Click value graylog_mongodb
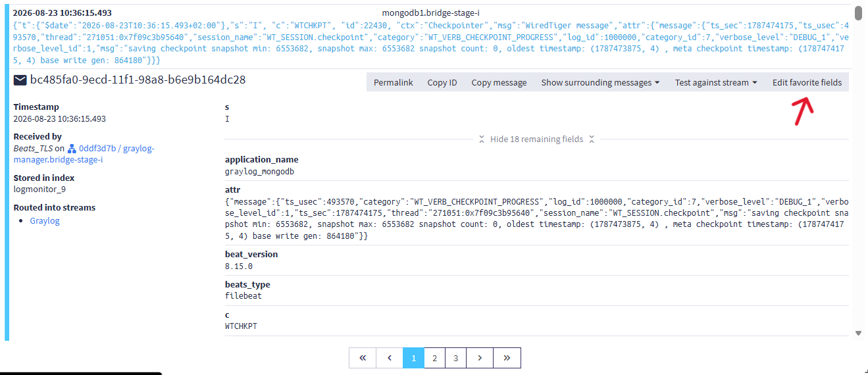This screenshot has height=375, width=868. tap(259, 171)
